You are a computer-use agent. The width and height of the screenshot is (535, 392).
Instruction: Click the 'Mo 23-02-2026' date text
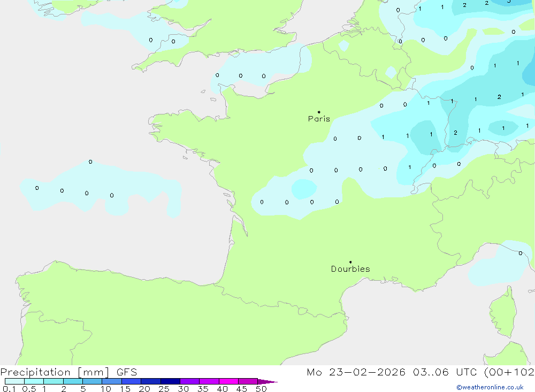356,372
